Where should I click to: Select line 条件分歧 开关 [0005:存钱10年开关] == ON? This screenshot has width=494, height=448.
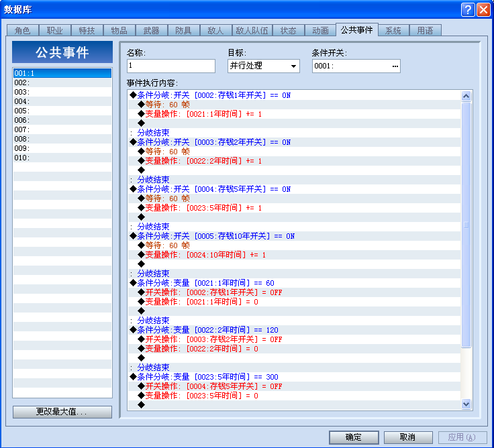tap(295, 236)
